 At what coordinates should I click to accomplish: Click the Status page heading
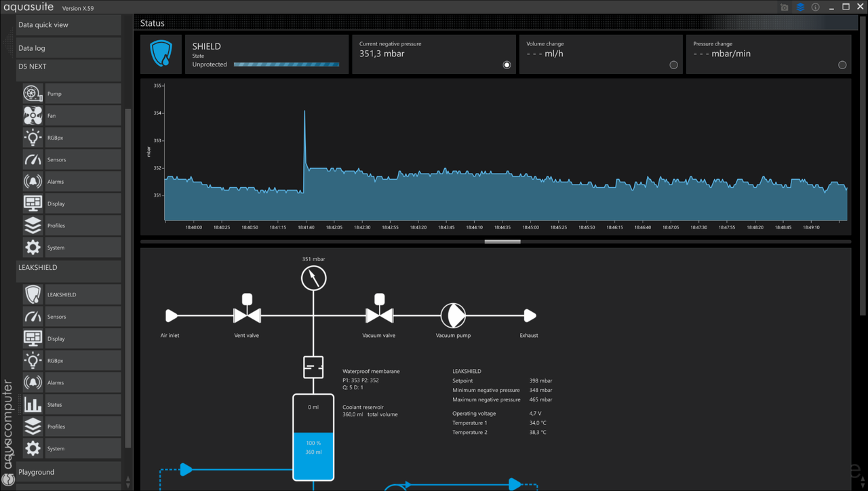point(153,23)
